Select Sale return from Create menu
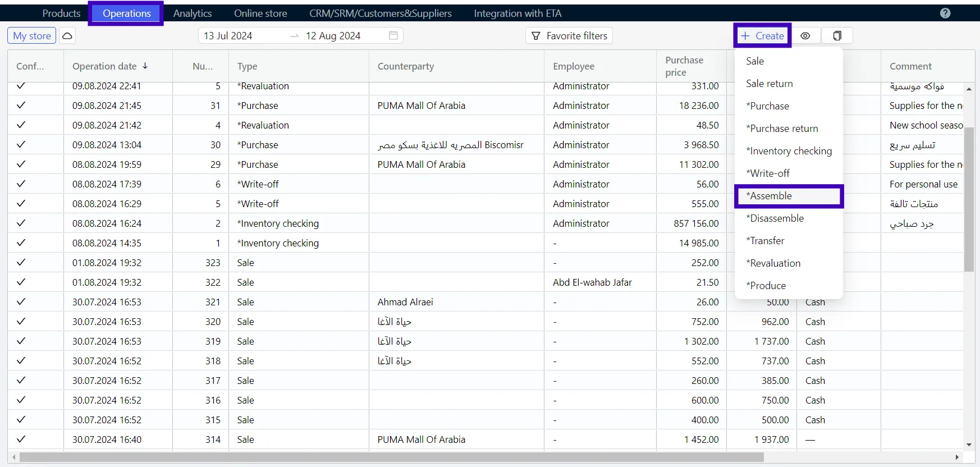Screen dimensions: 980x467 pos(789,83)
